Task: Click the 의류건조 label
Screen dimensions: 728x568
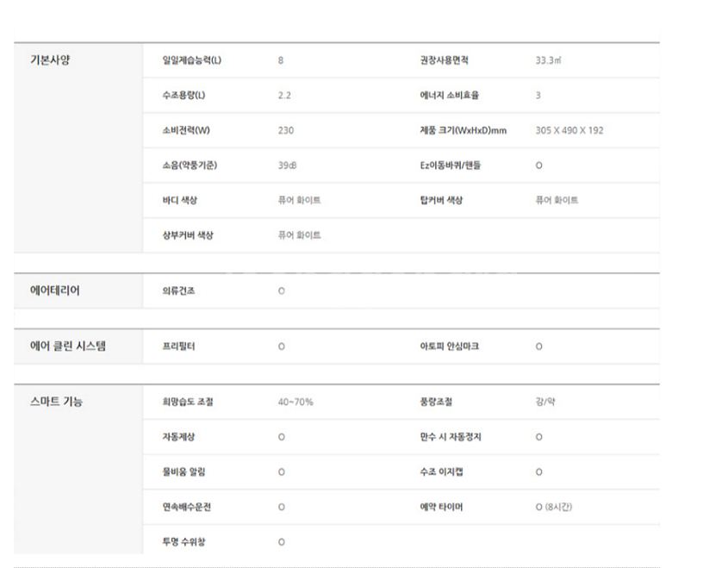Action: (178, 290)
